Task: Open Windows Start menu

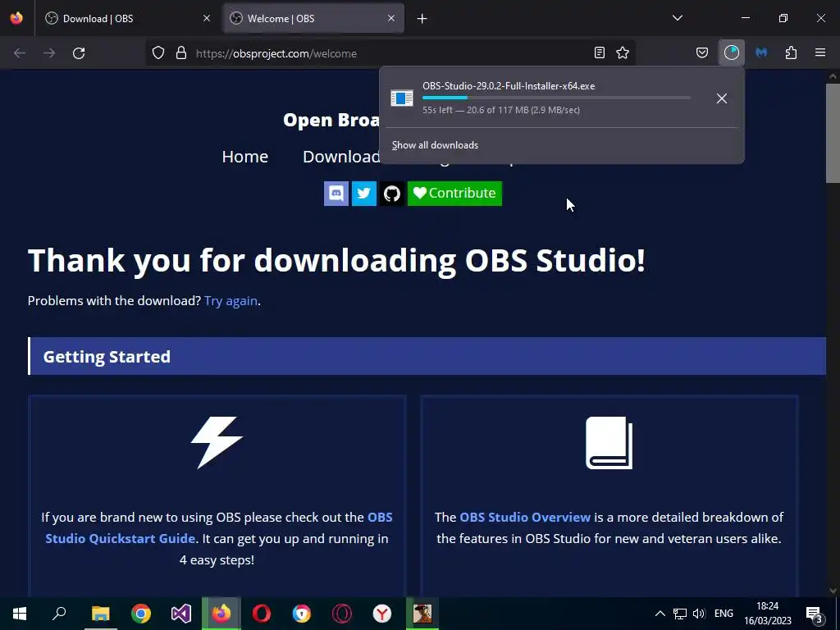Action: pyautogui.click(x=20, y=614)
